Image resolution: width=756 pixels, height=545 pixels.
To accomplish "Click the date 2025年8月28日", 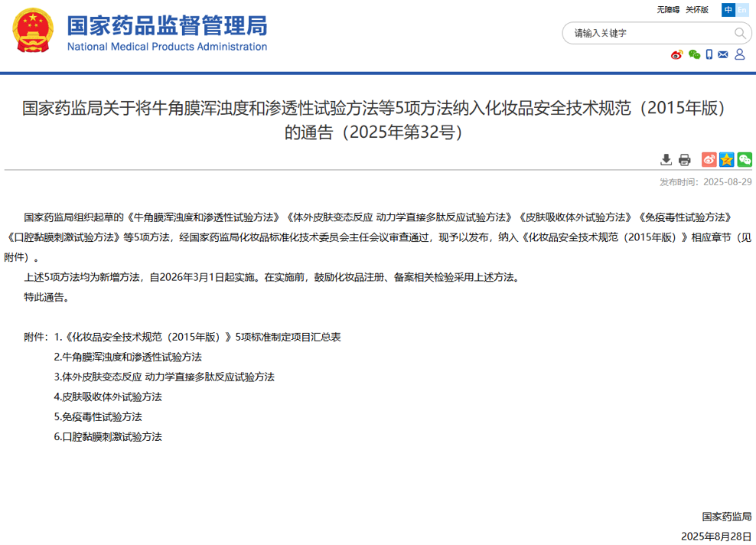I will point(716,537).
